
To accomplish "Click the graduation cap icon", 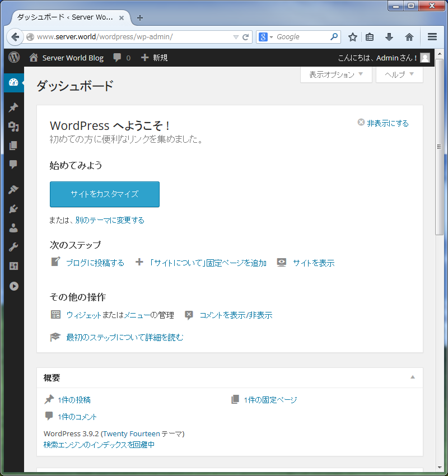I will (55, 337).
